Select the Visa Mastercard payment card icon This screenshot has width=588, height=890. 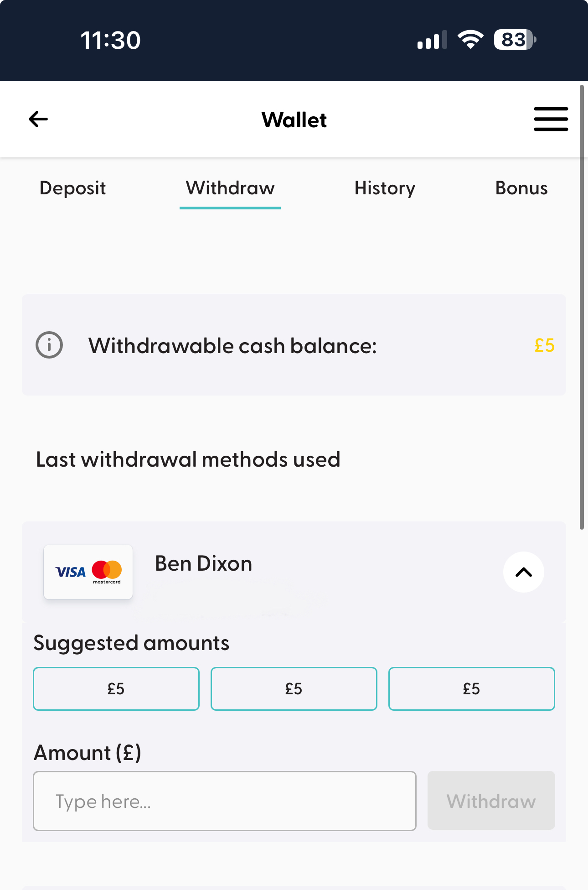point(88,572)
